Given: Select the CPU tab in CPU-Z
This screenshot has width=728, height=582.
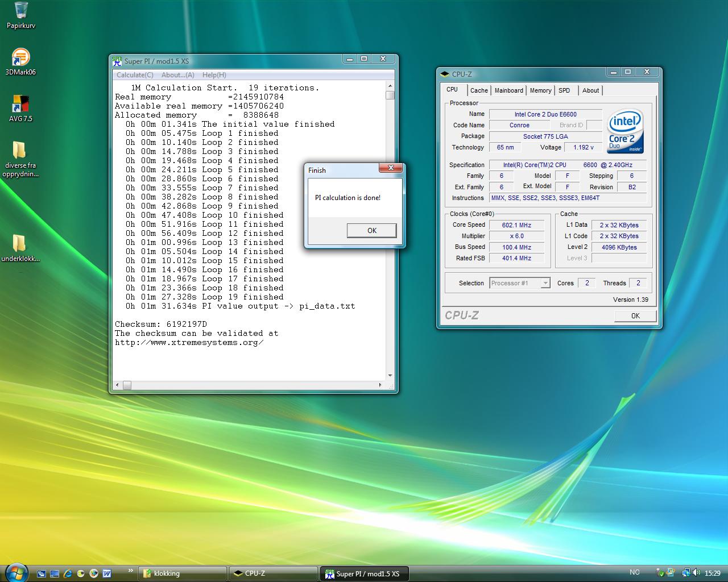Looking at the screenshot, I should point(452,90).
